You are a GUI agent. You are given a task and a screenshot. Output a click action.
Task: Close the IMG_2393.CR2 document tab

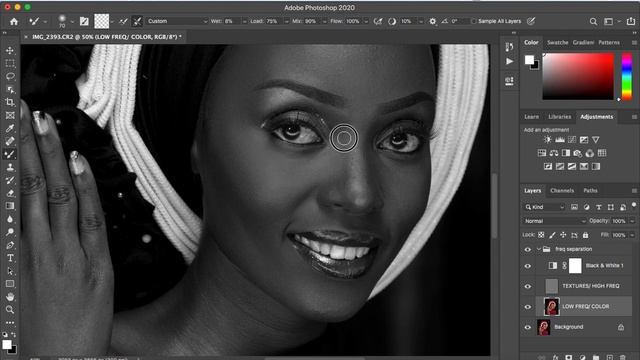click(26, 37)
